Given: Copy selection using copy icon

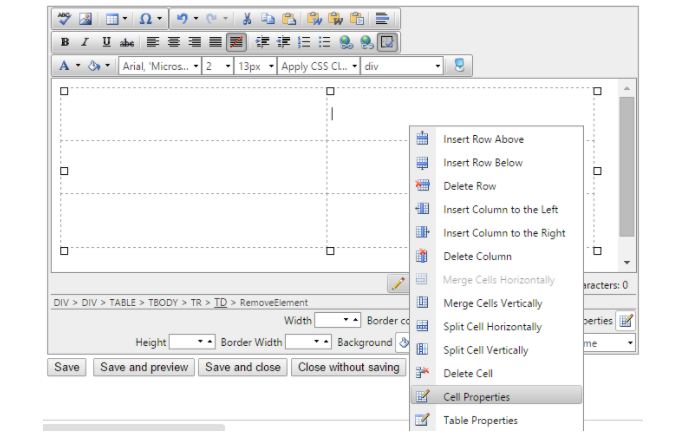Looking at the screenshot, I should [x=268, y=19].
